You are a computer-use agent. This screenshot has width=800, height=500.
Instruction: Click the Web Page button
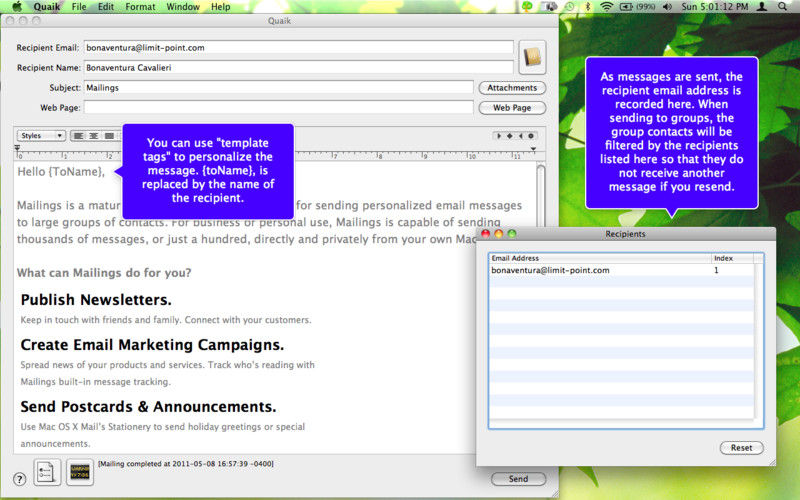(x=512, y=108)
